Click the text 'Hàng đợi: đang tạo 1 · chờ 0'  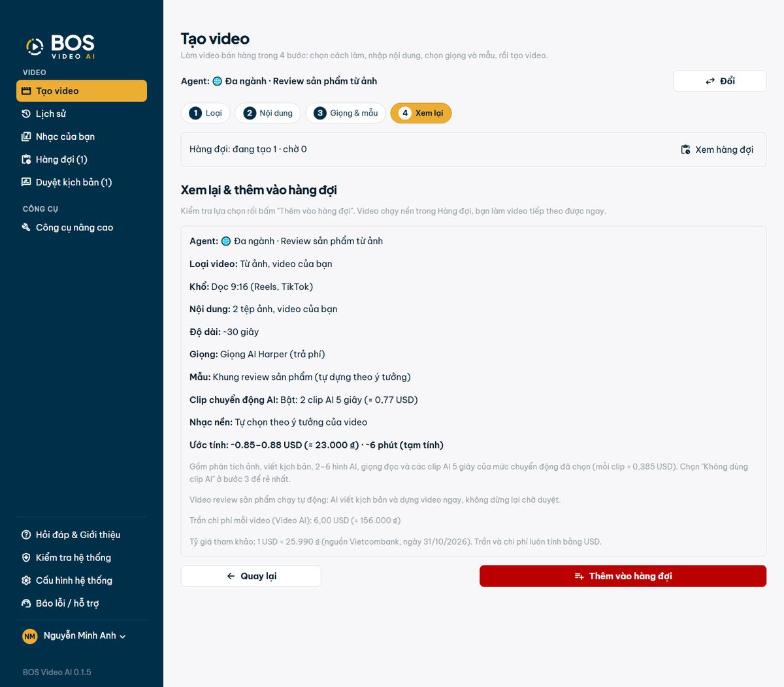coord(248,149)
